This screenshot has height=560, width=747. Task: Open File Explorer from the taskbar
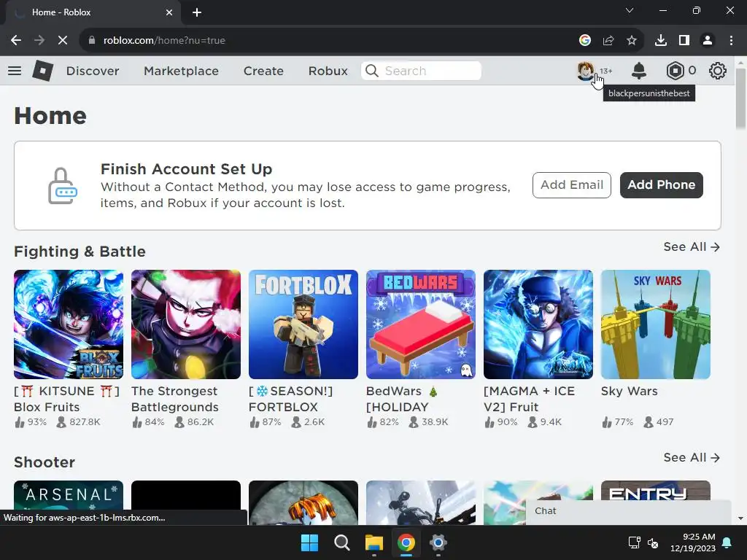pos(374,542)
